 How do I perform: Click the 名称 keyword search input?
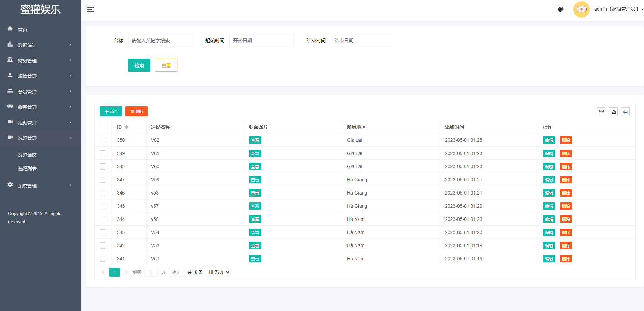click(x=160, y=41)
